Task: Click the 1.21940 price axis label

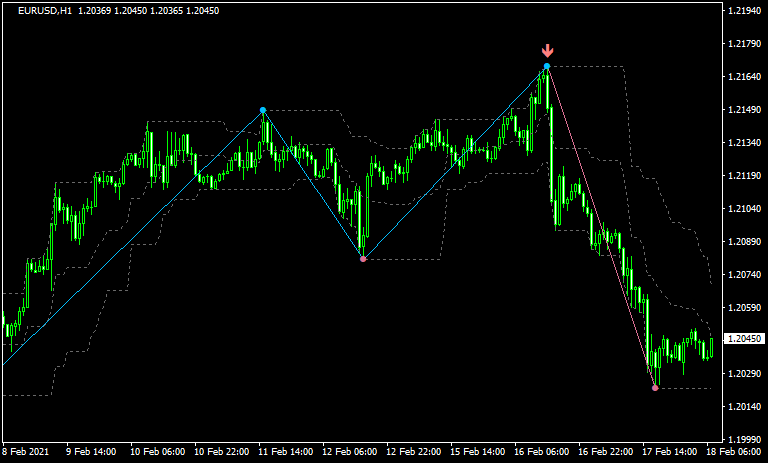Action: [744, 11]
